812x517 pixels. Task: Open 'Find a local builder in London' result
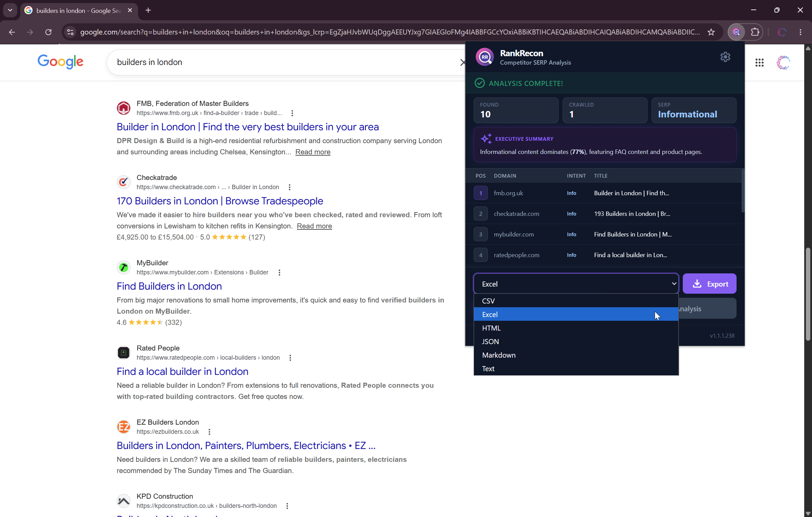[x=182, y=372]
